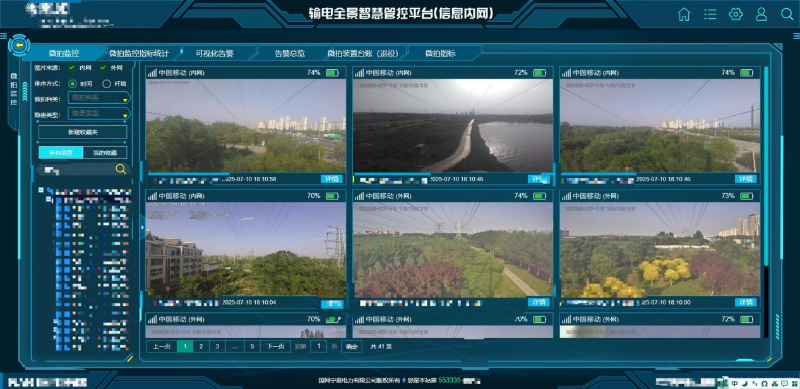Select the second unselected sort radio button
This screenshot has width=800, height=389.
pyautogui.click(x=107, y=84)
